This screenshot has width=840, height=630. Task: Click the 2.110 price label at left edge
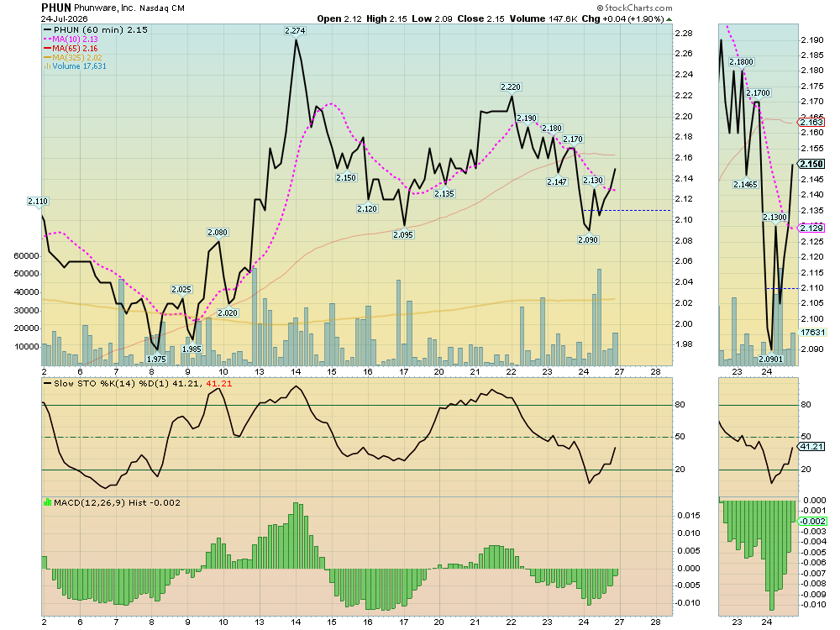click(x=38, y=201)
